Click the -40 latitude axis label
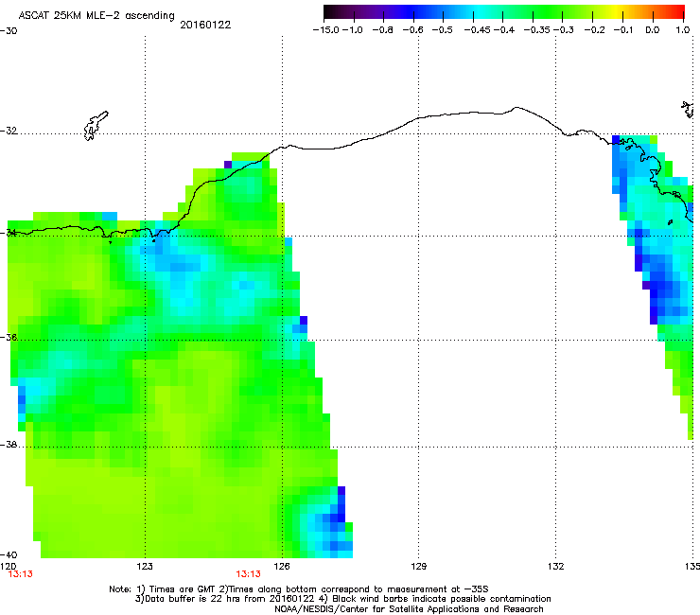700x615 pixels. [9, 554]
